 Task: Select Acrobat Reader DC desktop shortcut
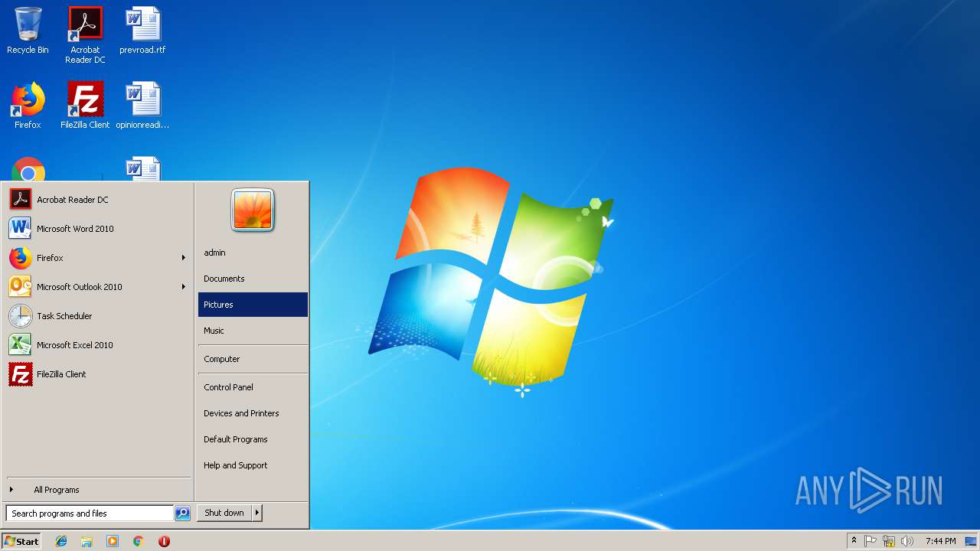(85, 34)
